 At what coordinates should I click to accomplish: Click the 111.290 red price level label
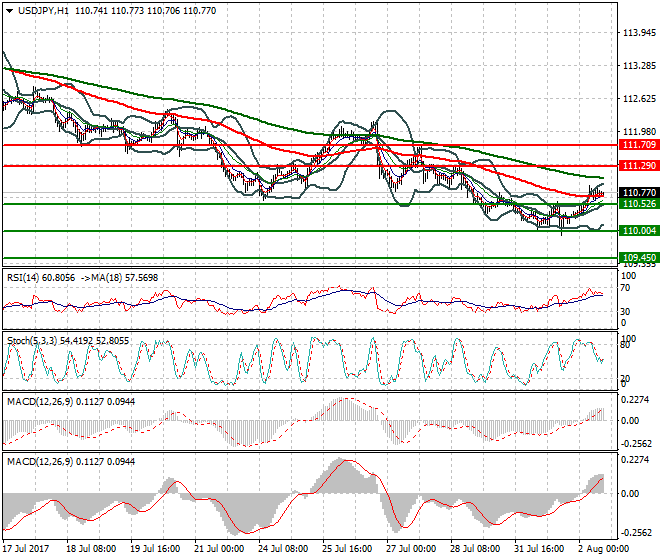(x=639, y=166)
